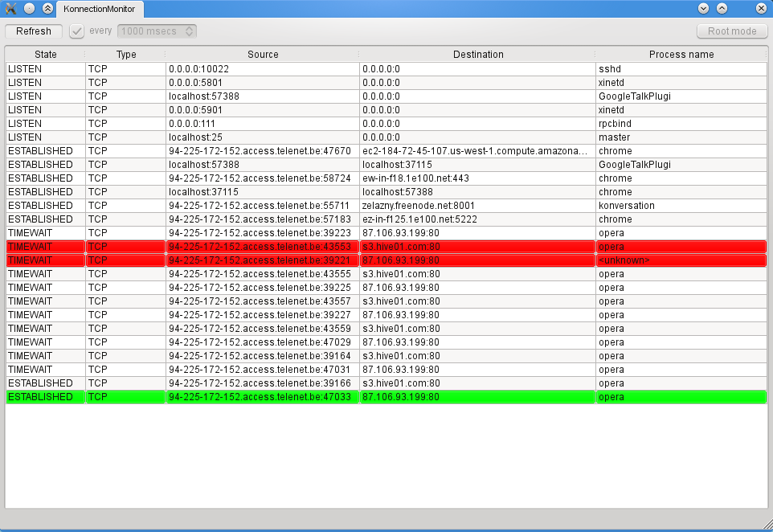Select source ending :39225

point(263,288)
